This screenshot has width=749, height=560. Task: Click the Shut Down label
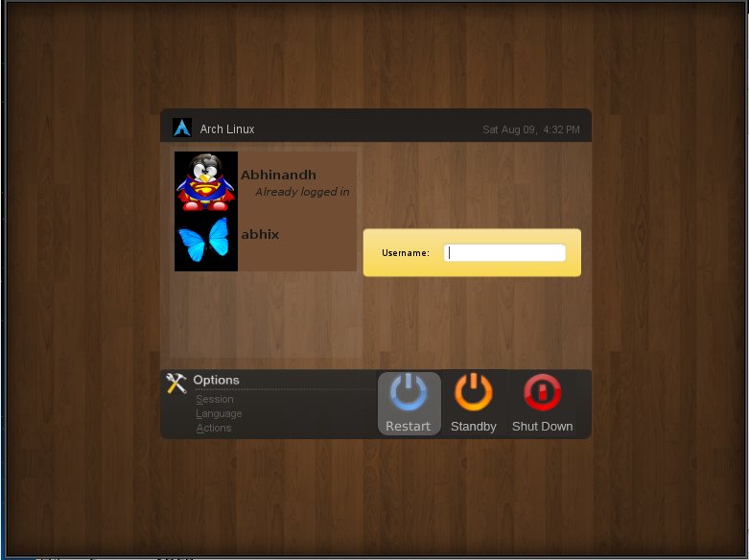tap(542, 426)
